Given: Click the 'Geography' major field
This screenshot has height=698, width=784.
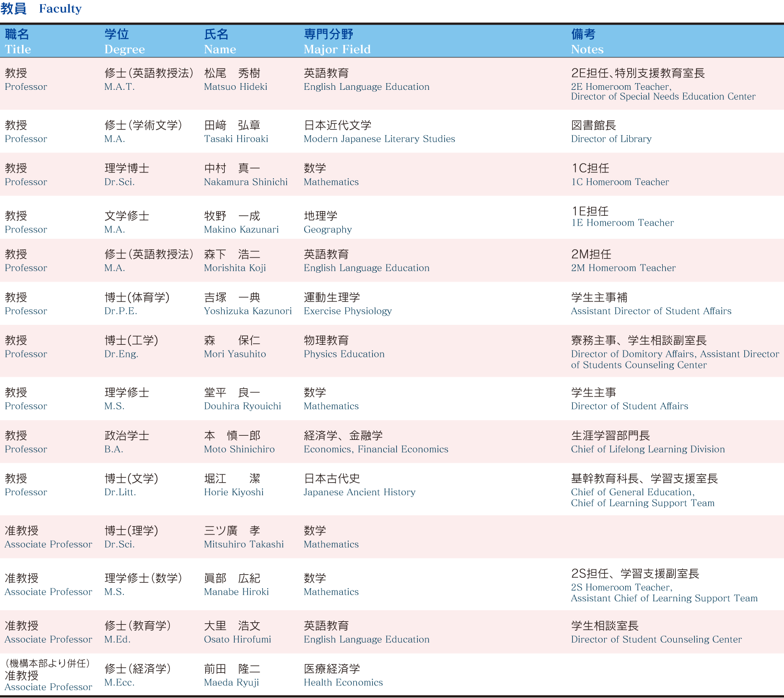Looking at the screenshot, I should pyautogui.click(x=328, y=229).
